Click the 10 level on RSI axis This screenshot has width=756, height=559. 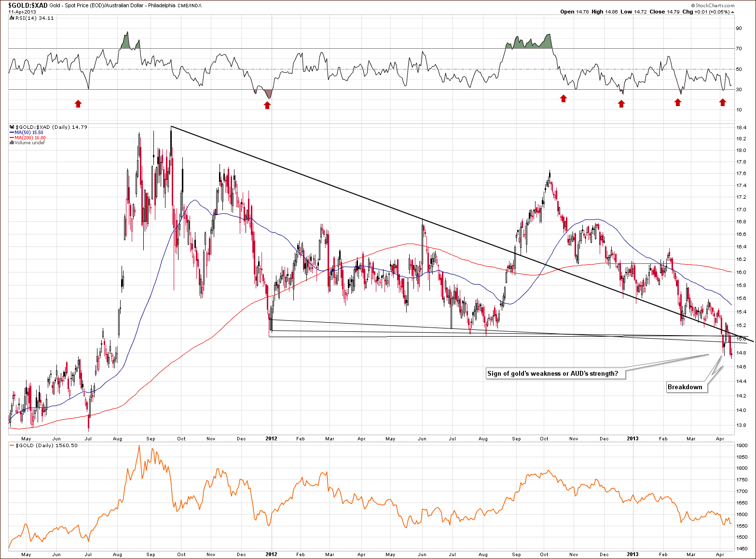coord(739,110)
